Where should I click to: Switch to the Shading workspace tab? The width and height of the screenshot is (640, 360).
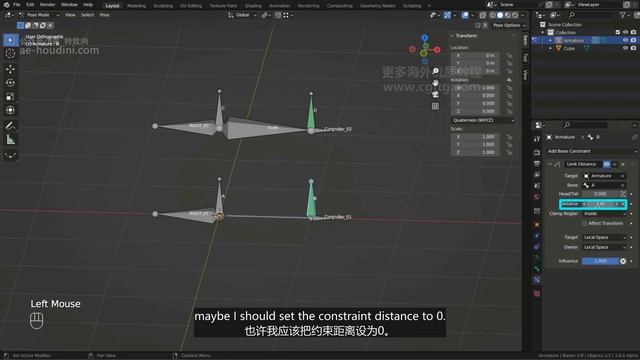[253, 6]
